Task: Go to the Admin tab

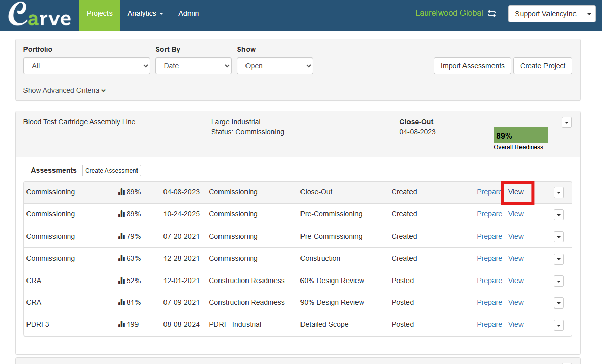Action: pyautogui.click(x=188, y=14)
